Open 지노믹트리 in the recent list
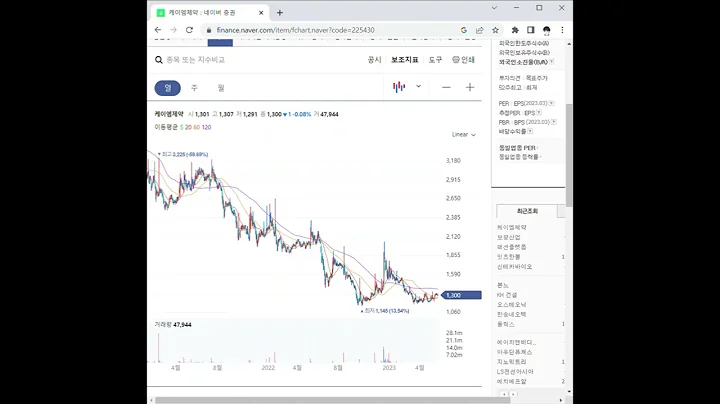This screenshot has height=404, width=720. click(x=512, y=362)
